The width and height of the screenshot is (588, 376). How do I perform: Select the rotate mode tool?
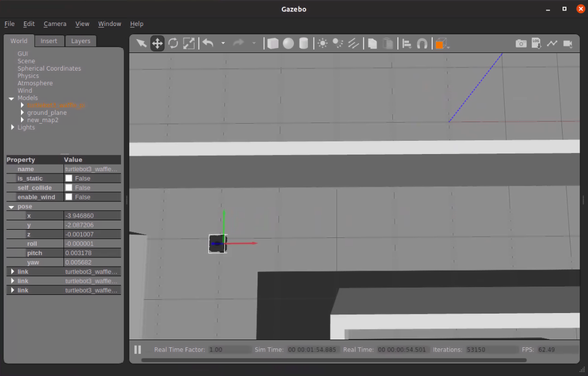(x=173, y=44)
